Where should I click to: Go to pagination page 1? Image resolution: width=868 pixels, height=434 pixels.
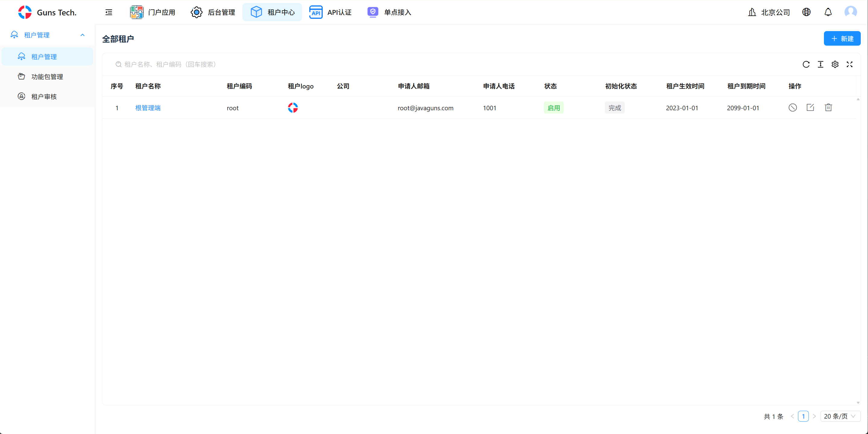(x=803, y=416)
